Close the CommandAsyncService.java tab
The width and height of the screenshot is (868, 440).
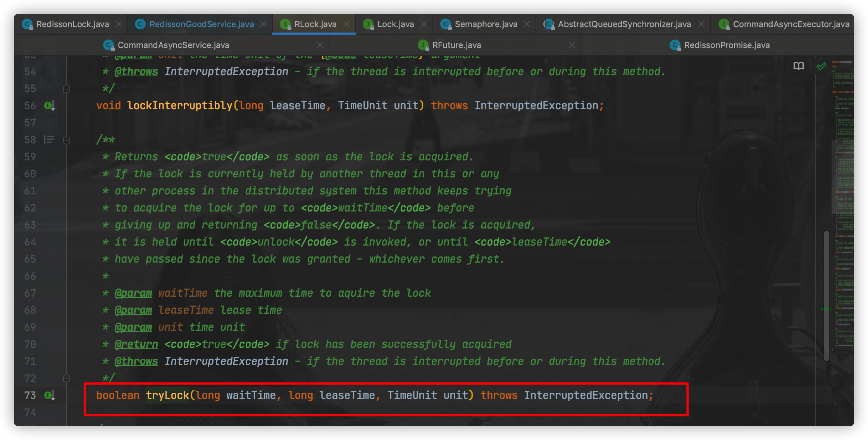coord(320,45)
